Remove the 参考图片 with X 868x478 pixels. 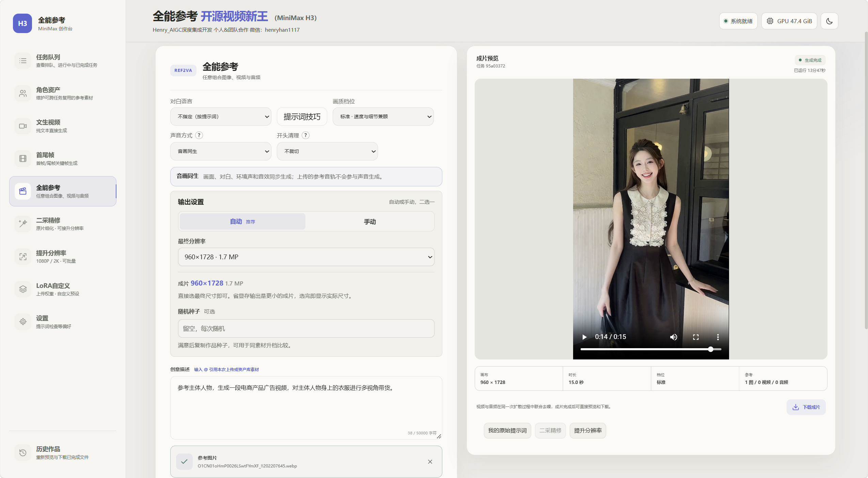(430, 462)
